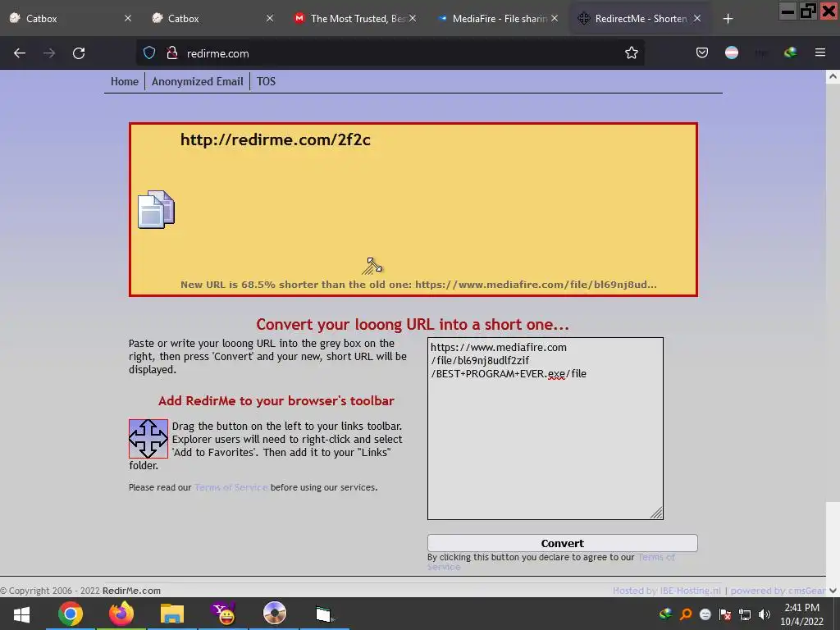Open the flag notification tray icon
This screenshot has height=630, width=840.
coord(725,614)
